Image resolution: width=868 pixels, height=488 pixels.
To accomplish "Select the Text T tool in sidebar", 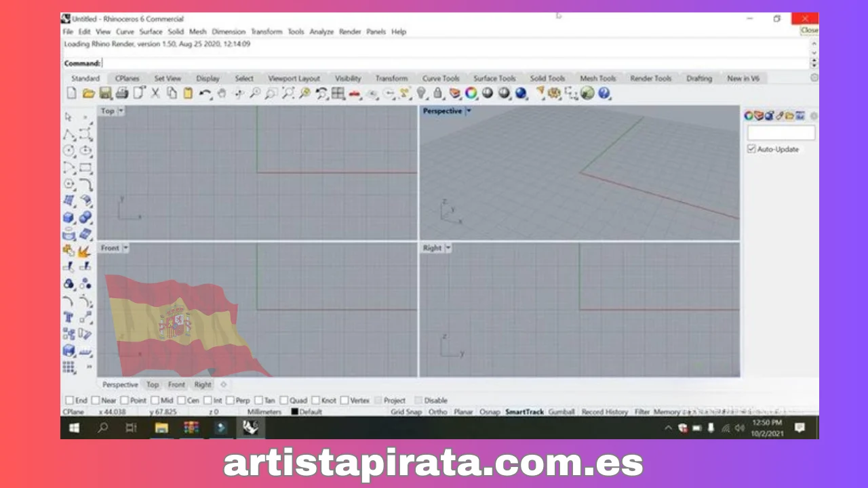I will tap(69, 317).
